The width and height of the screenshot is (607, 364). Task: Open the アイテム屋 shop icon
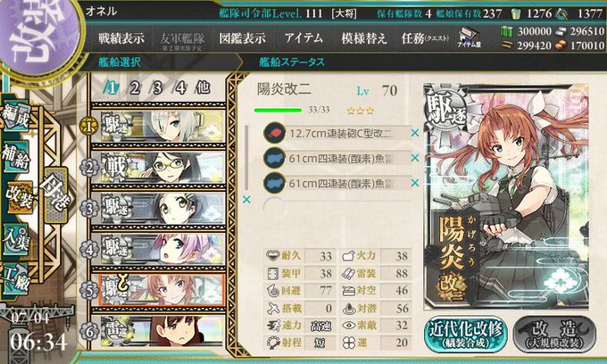click(470, 37)
